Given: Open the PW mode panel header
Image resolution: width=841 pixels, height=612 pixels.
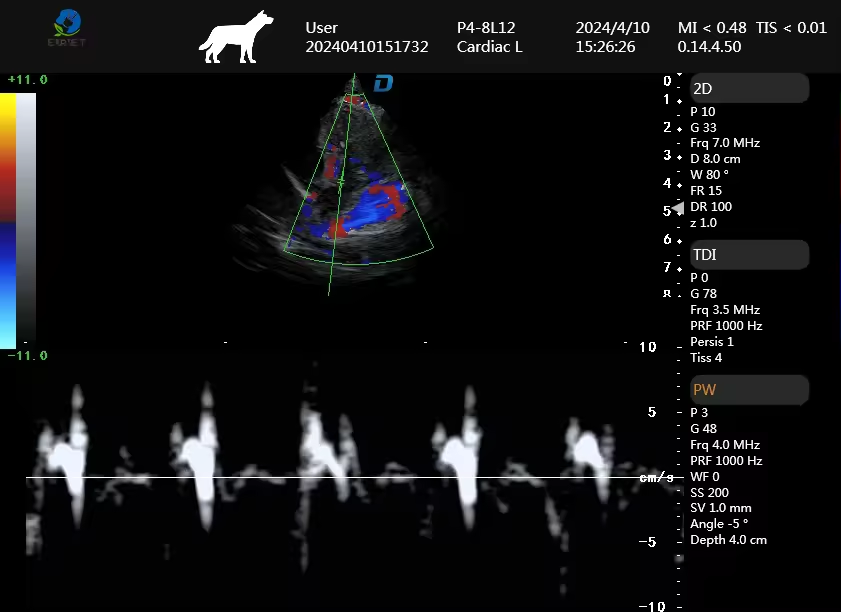Looking at the screenshot, I should pos(748,389).
